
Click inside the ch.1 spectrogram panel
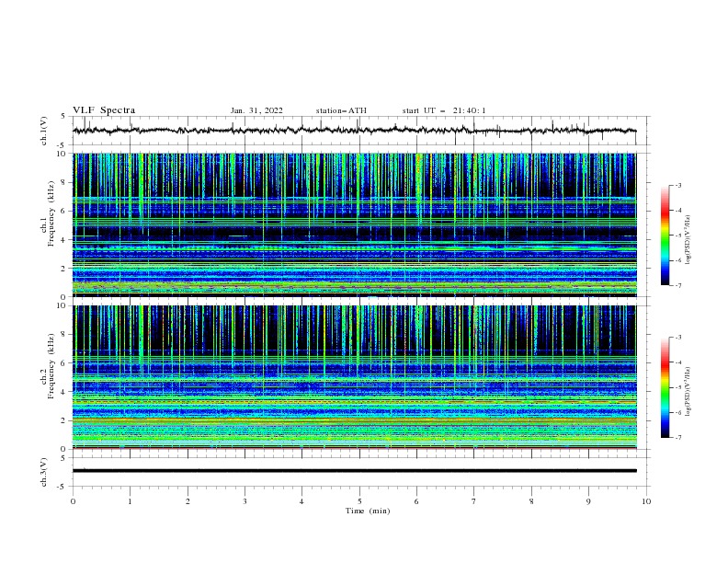(355, 224)
